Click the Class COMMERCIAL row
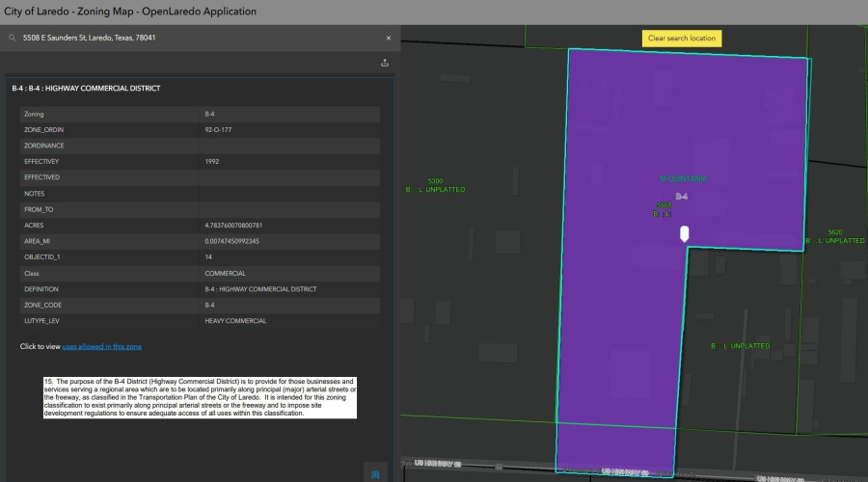This screenshot has height=482, width=868. pyautogui.click(x=200, y=273)
